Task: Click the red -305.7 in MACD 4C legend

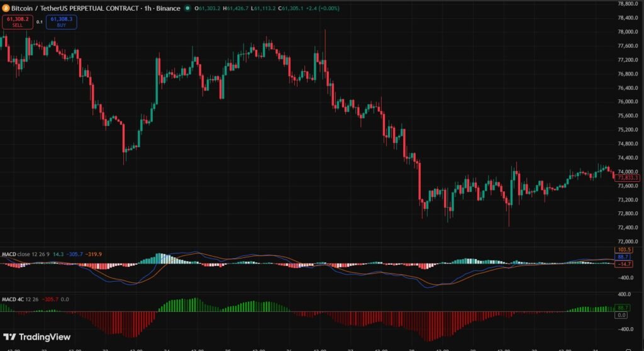Action: [x=50, y=299]
